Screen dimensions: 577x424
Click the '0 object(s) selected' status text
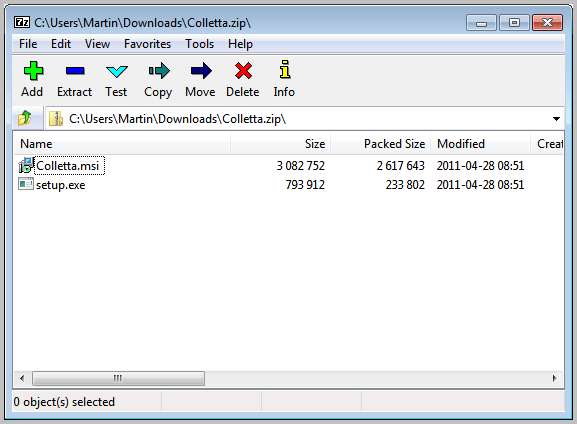pos(64,402)
